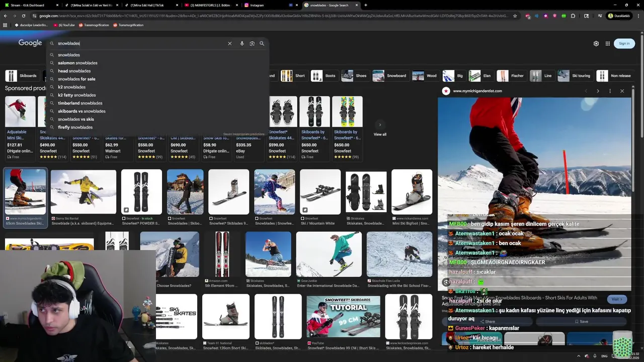Viewport: 644px width, 362px height.
Task: Open more options in image preview panel
Action: click(610, 91)
